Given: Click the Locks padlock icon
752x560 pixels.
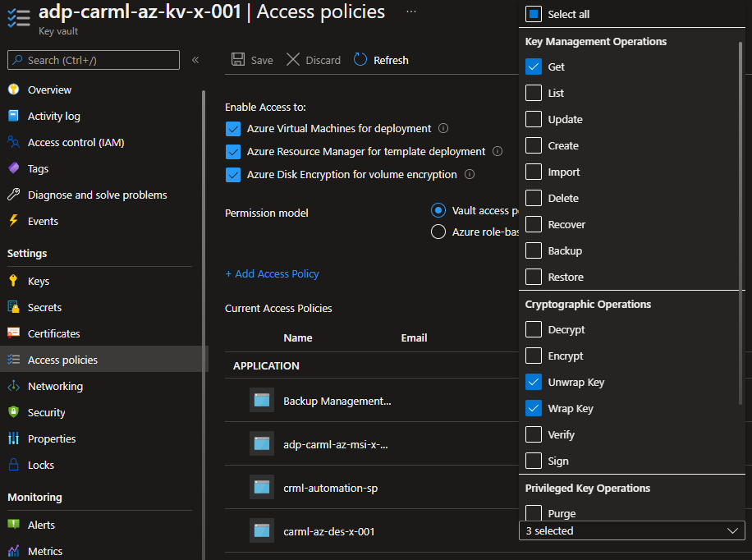Looking at the screenshot, I should [13, 465].
